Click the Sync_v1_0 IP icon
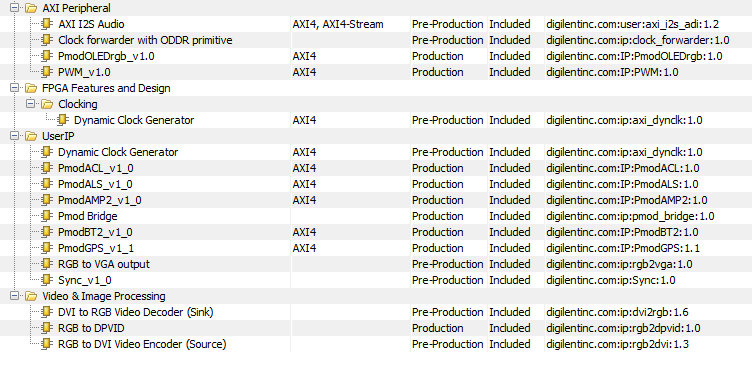This screenshot has height=370, width=752. click(47, 280)
